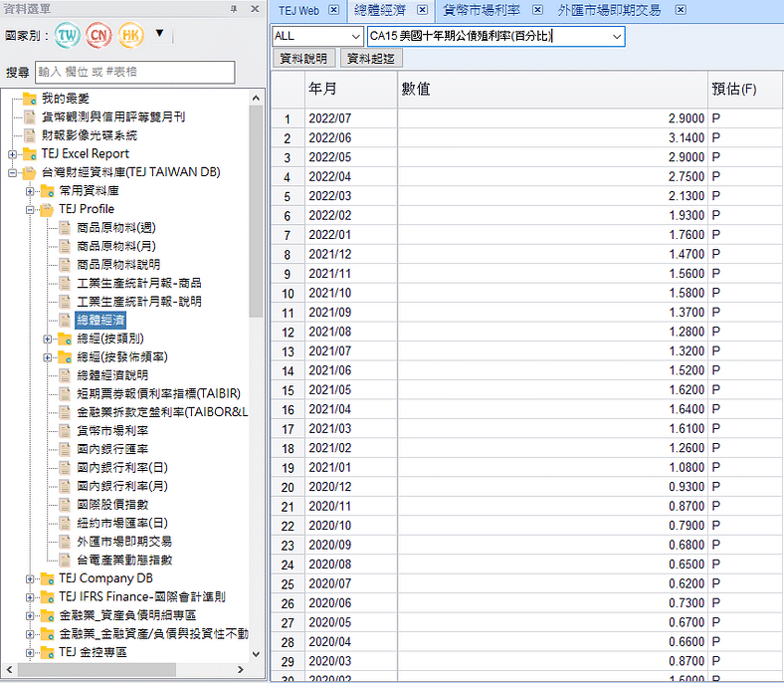Click the pin icon on 資料選單 panel

(x=234, y=9)
